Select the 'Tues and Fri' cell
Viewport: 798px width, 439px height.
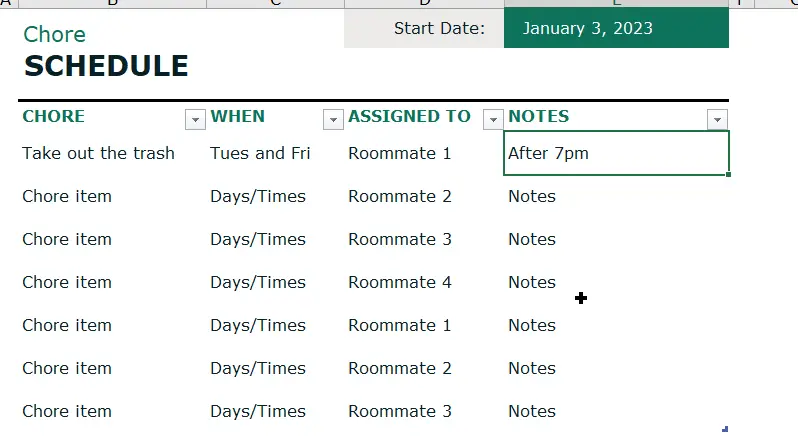click(x=260, y=153)
